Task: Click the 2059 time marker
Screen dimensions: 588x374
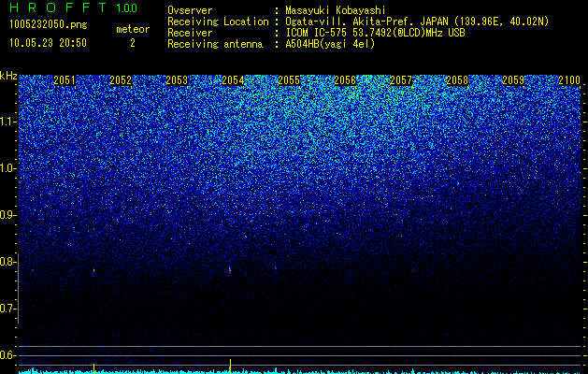Action: (x=513, y=80)
